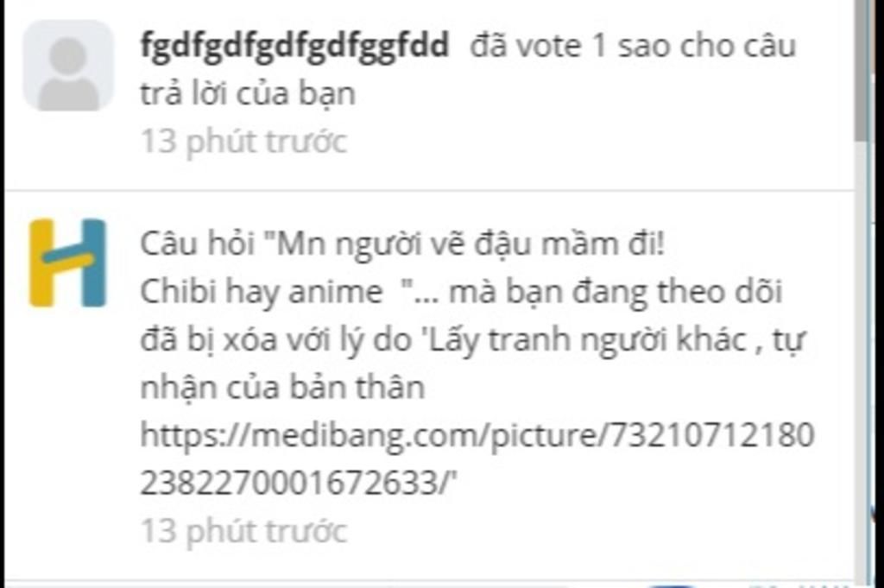Viewport: 884px width, 588px height.
Task: Click the gray default user avatar
Action: pos(68,66)
